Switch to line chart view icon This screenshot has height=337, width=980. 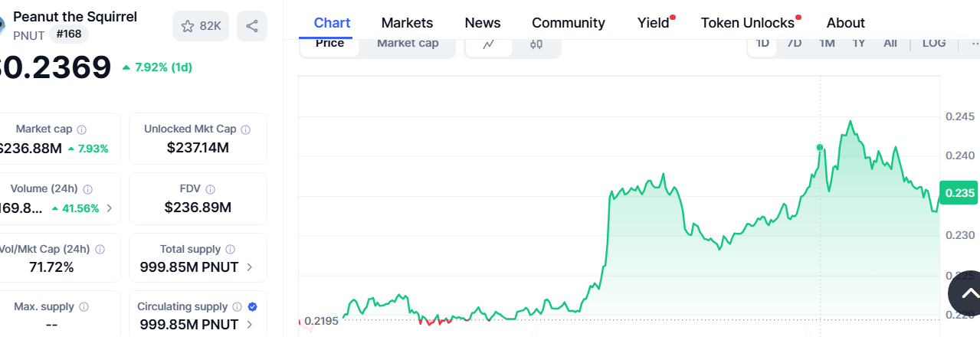click(x=489, y=44)
